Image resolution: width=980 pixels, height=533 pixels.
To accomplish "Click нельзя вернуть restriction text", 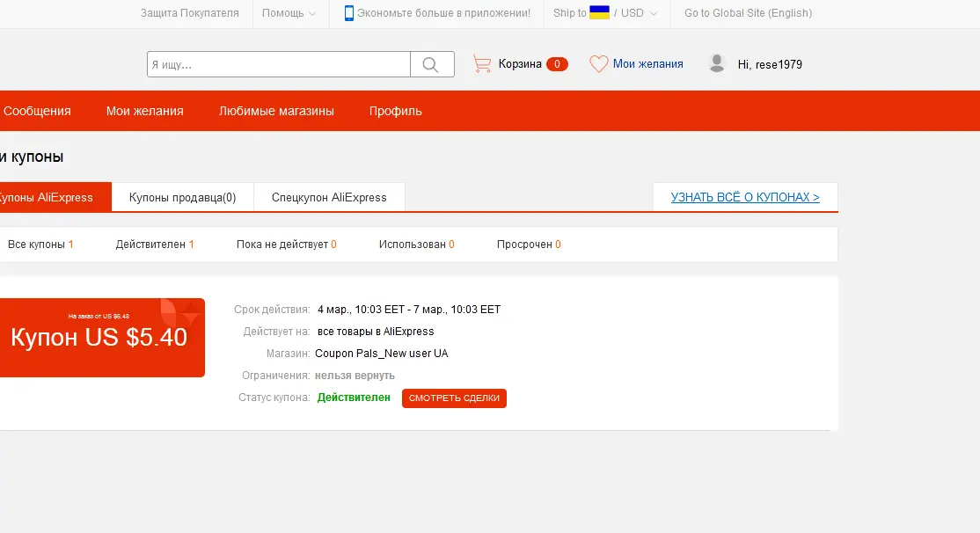I will [355, 376].
